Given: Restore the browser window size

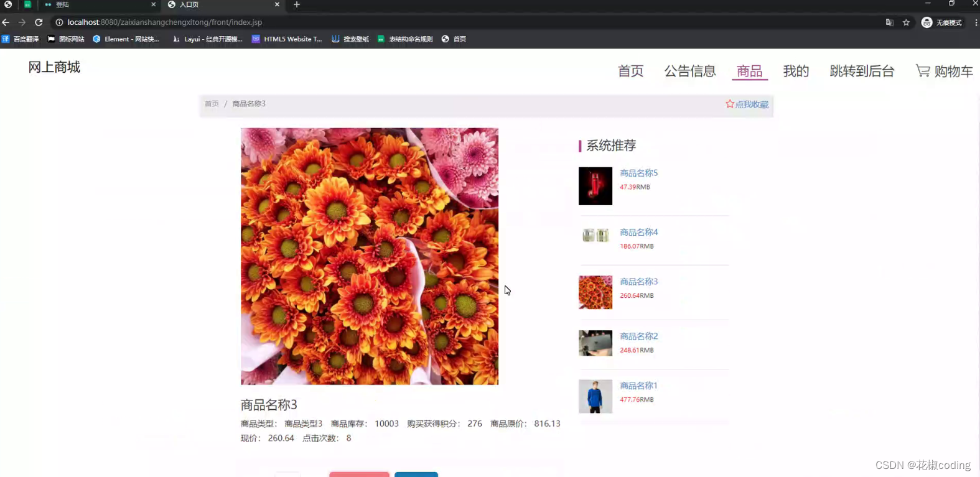Looking at the screenshot, I should click(x=951, y=4).
